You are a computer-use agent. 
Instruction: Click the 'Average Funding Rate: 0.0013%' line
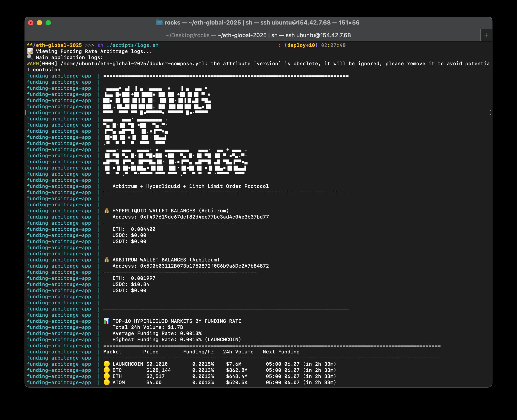pos(157,333)
